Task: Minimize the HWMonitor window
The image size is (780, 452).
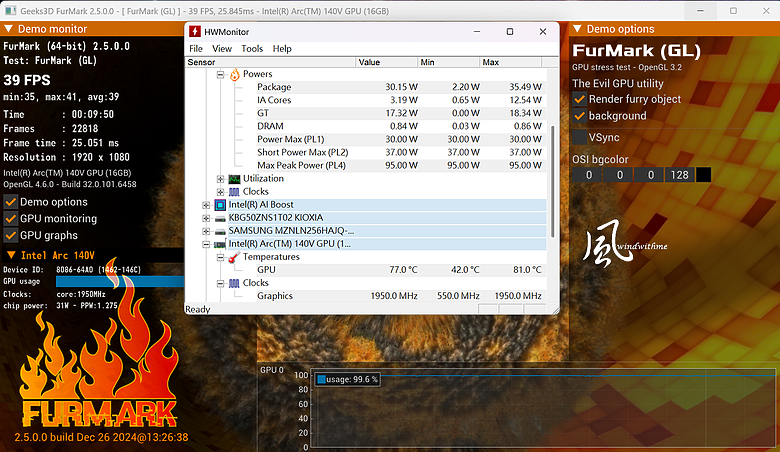Action: 477,32
